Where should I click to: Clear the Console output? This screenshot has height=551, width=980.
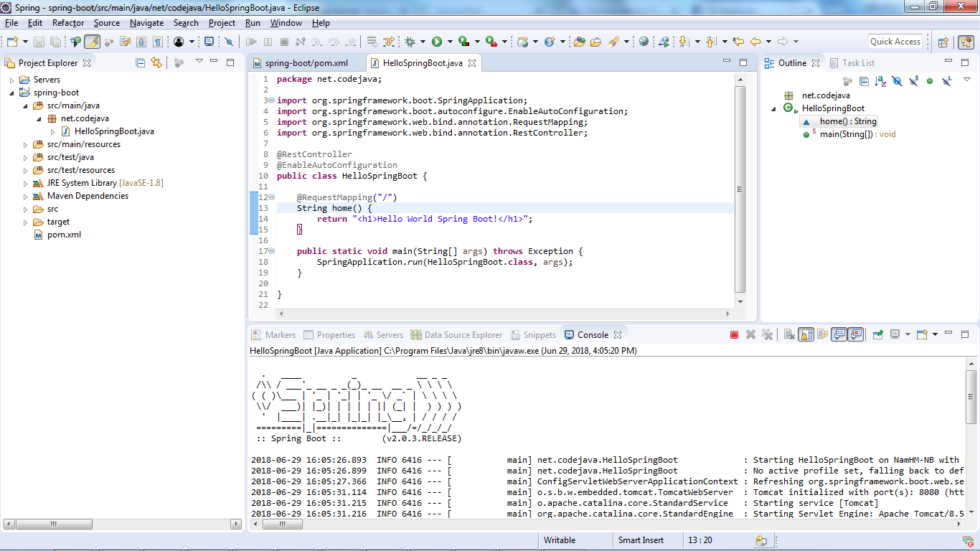point(788,334)
